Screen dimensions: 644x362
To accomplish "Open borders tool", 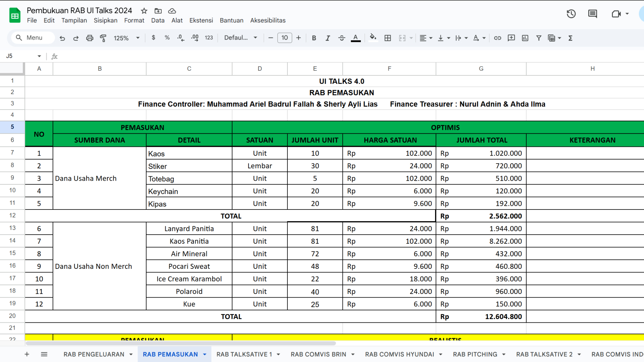I will click(x=388, y=38).
